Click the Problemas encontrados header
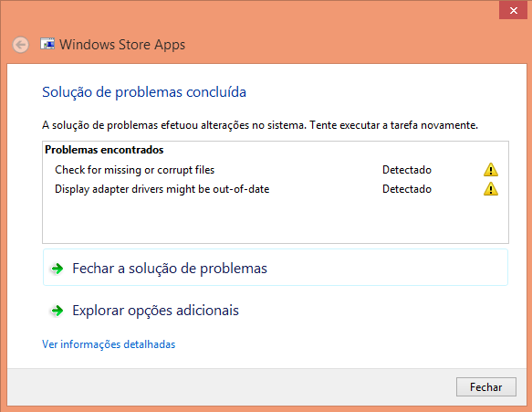Image resolution: width=532 pixels, height=412 pixels. 104,150
